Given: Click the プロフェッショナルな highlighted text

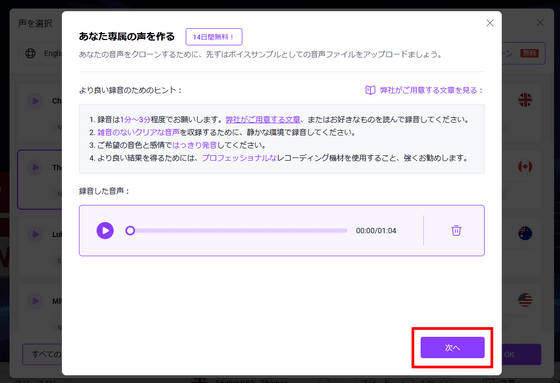Looking at the screenshot, I should point(239,158).
